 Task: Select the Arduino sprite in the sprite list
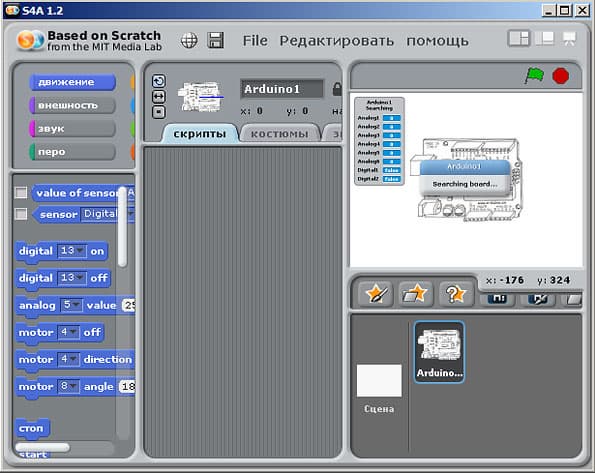click(439, 352)
